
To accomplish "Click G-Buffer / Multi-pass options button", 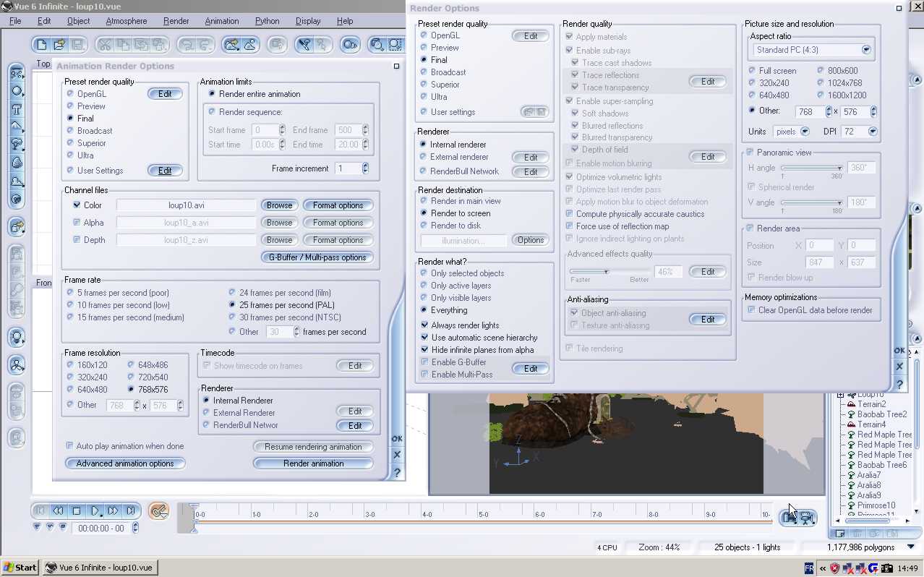I will point(317,257).
